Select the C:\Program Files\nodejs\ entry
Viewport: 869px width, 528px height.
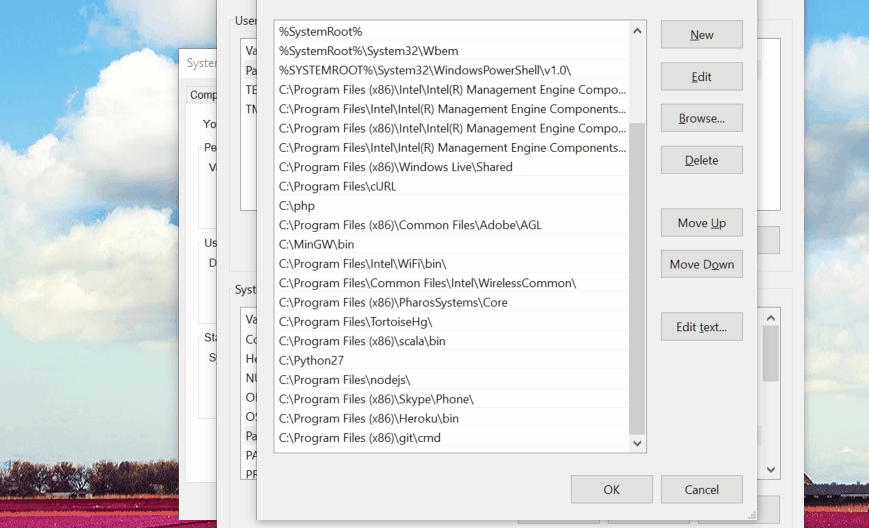pyautogui.click(x=452, y=380)
